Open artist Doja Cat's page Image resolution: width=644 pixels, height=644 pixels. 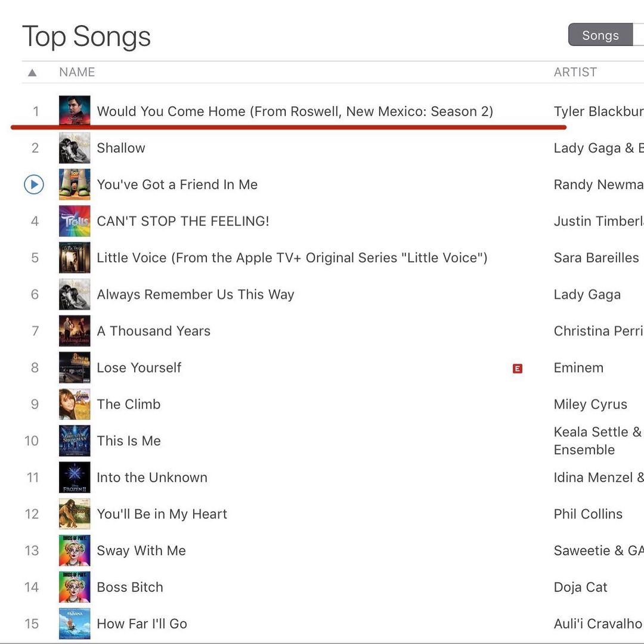pos(580,587)
